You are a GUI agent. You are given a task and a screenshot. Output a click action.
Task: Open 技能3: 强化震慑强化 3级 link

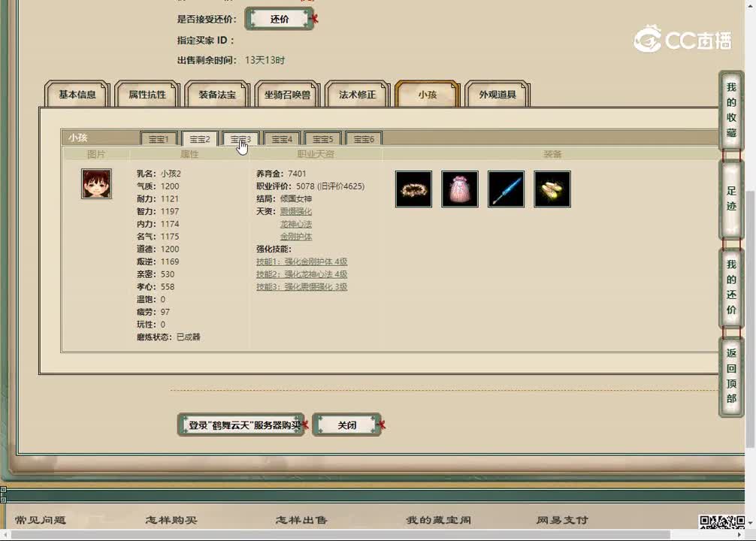302,286
